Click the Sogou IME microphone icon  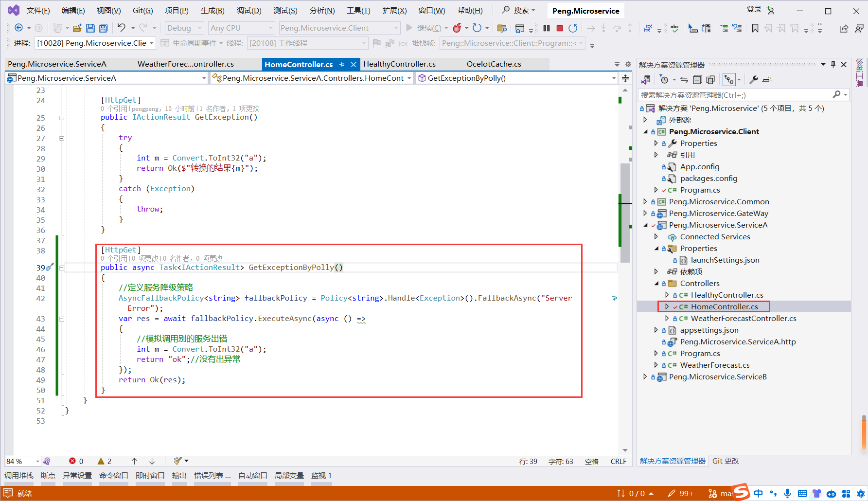coord(787,493)
